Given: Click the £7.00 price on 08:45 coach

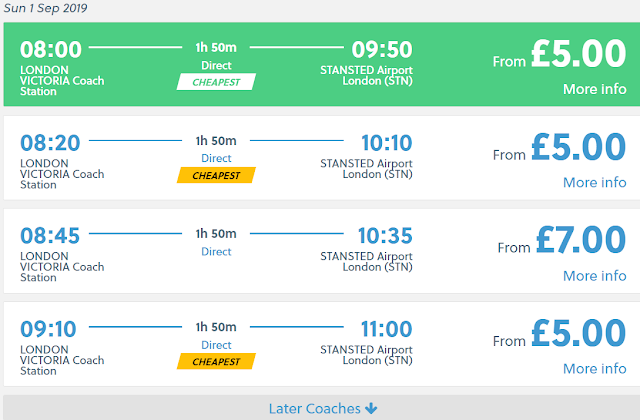Looking at the screenshot, I should [x=580, y=241].
